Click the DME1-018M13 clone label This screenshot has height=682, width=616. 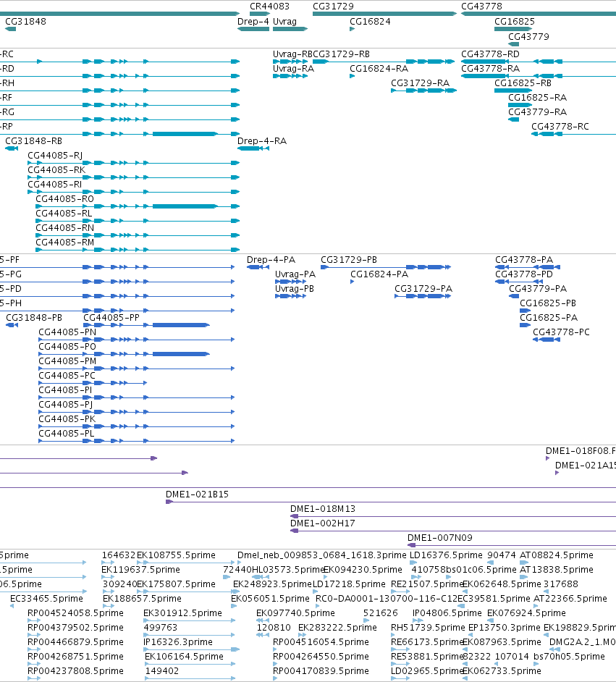(x=323, y=508)
